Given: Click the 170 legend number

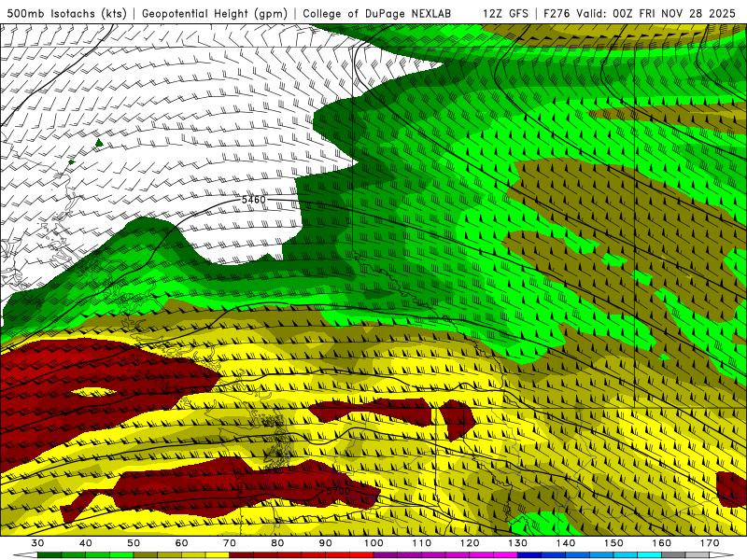Looking at the screenshot, I should point(710,543).
